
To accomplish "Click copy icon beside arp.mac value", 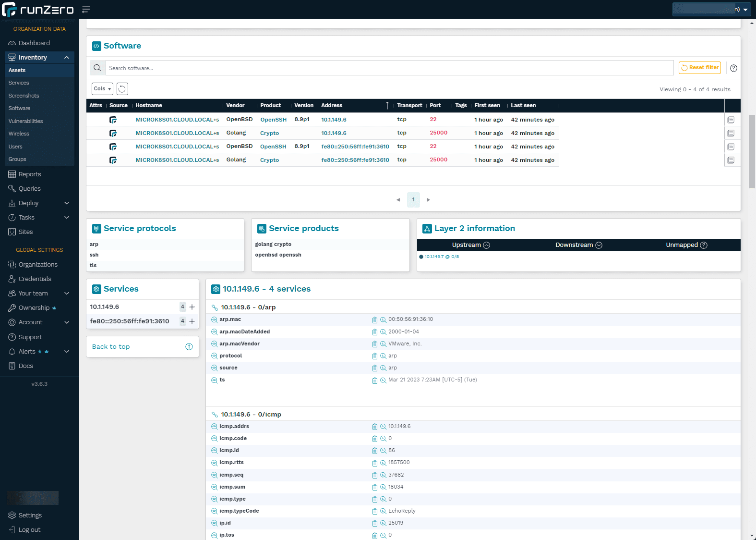I will click(x=375, y=320).
